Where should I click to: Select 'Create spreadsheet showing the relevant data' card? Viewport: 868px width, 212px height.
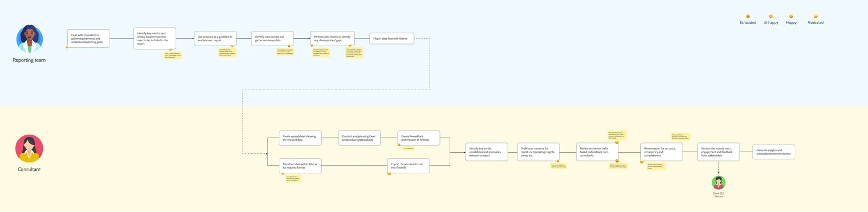(301, 138)
